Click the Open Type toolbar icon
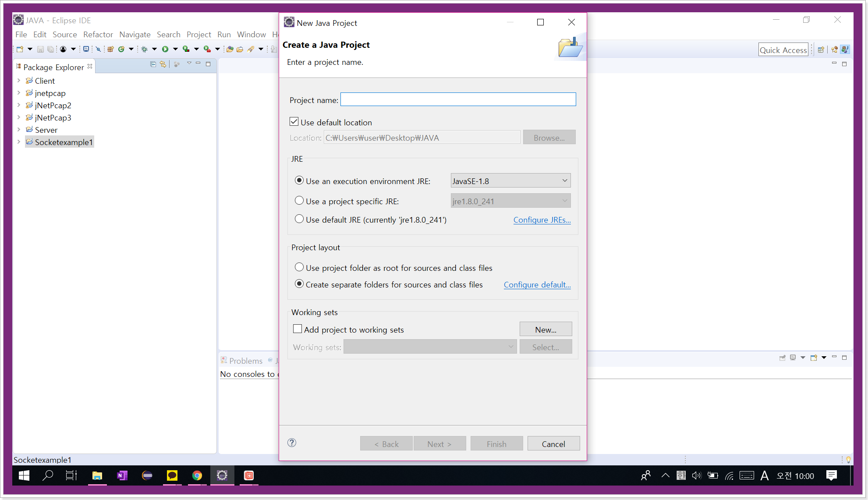868x500 pixels. coord(230,49)
